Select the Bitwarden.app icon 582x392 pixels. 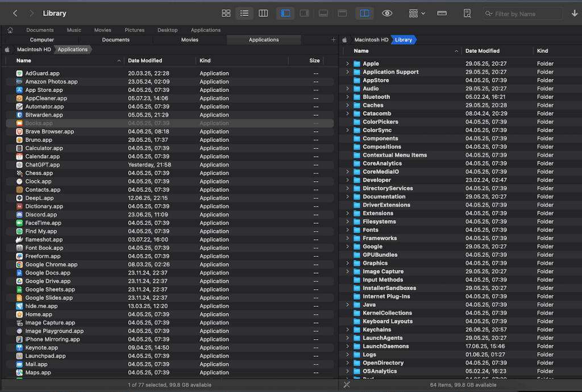pyautogui.click(x=19, y=115)
